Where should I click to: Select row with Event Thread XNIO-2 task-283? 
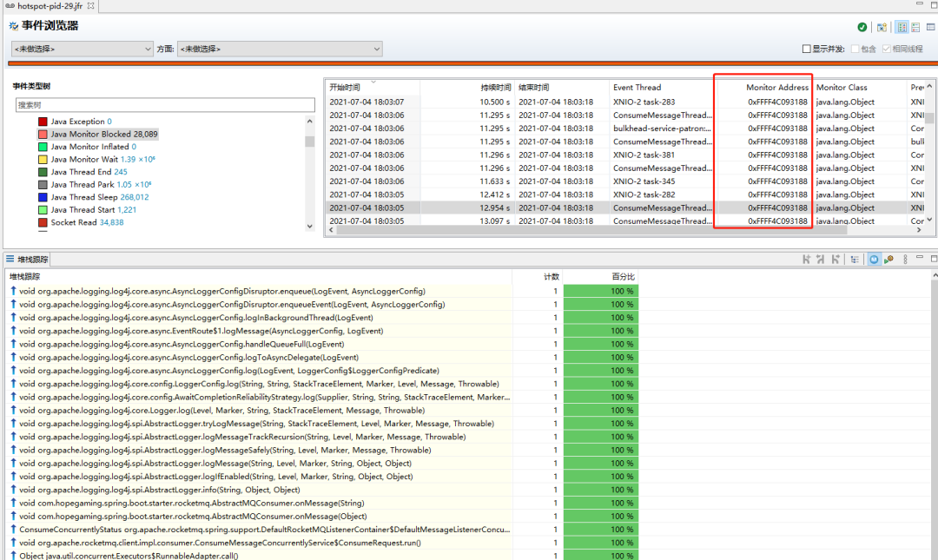[625, 102]
